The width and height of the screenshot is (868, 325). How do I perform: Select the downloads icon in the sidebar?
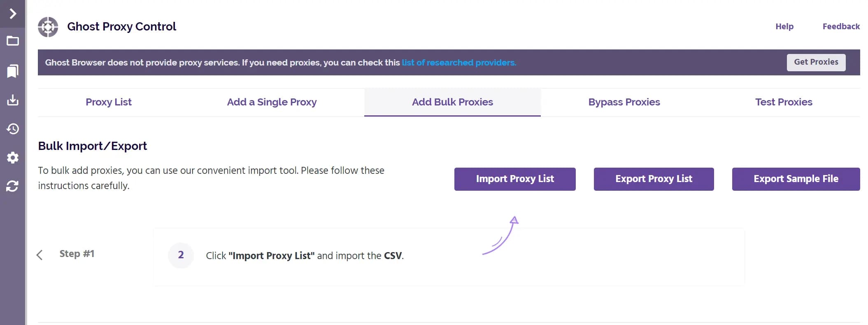[x=13, y=100]
